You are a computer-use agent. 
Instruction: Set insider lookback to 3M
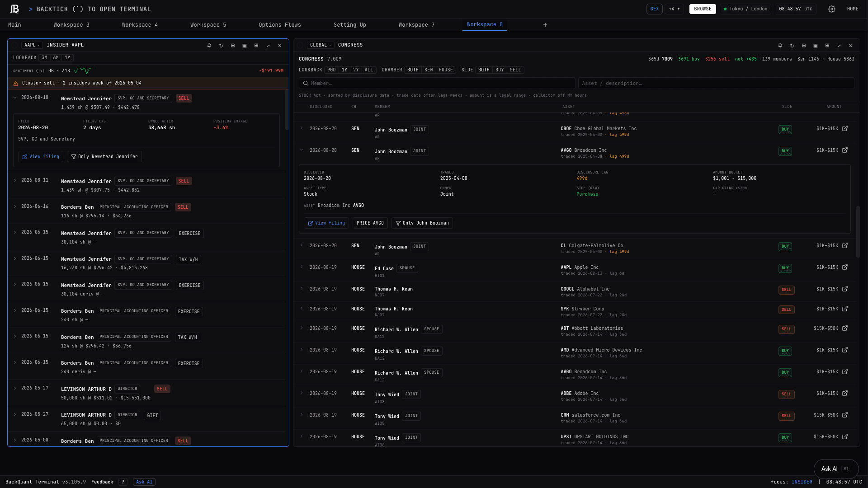pyautogui.click(x=44, y=58)
